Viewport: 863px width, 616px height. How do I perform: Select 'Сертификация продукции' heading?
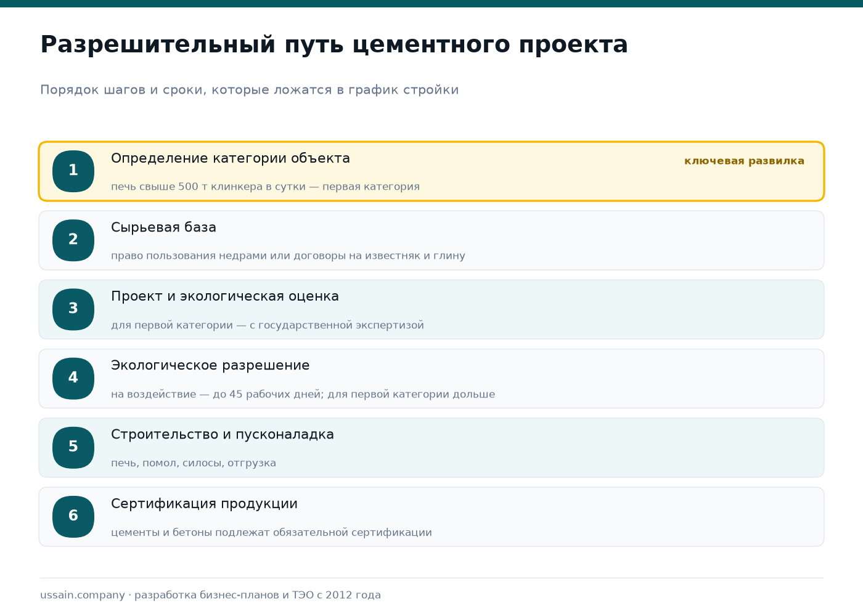tap(204, 504)
